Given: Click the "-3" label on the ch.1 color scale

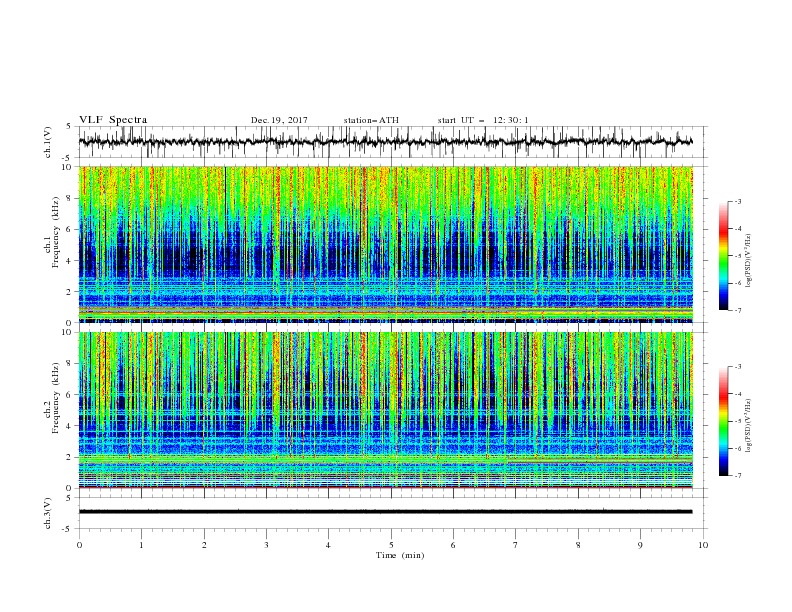Looking at the screenshot, I should (x=737, y=201).
